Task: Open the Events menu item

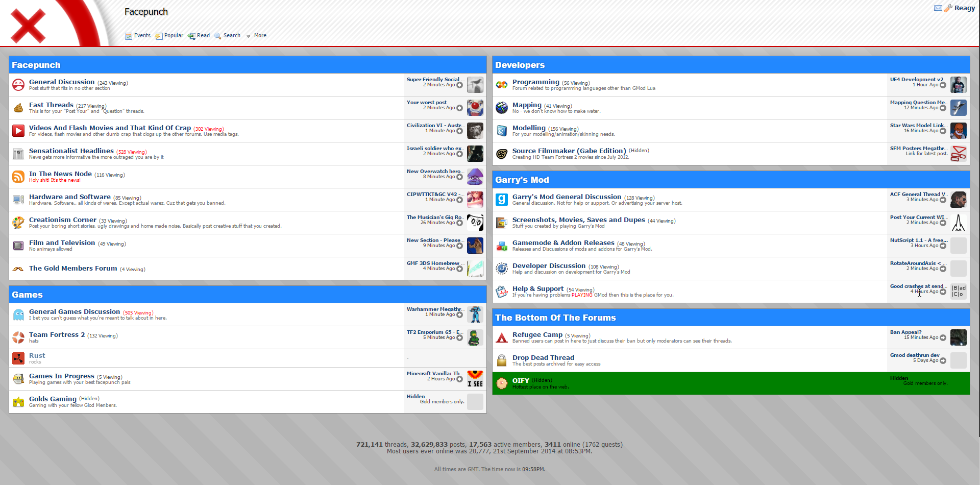Action: pos(138,36)
